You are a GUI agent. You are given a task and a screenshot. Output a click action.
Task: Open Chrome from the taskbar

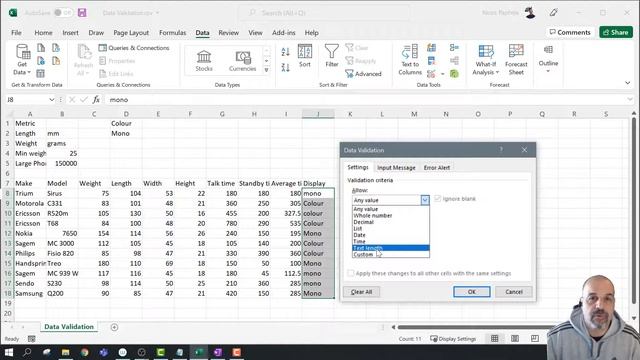84,352
